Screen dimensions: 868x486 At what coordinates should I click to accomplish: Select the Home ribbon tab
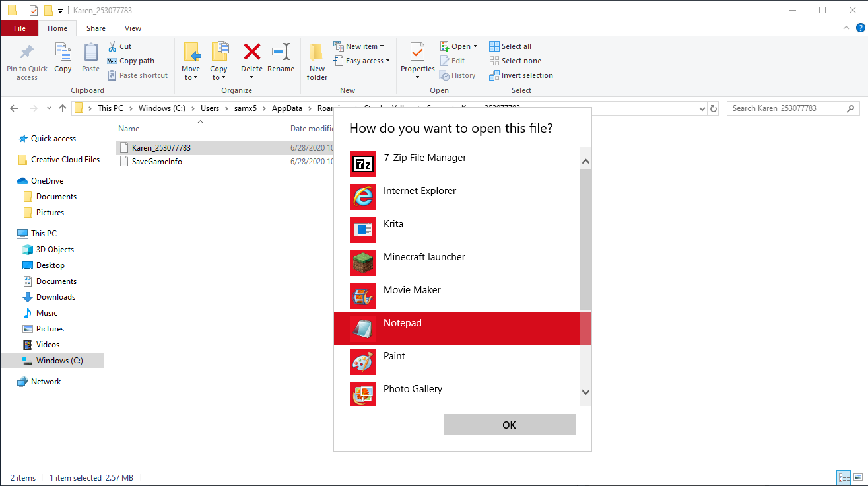pos(57,28)
